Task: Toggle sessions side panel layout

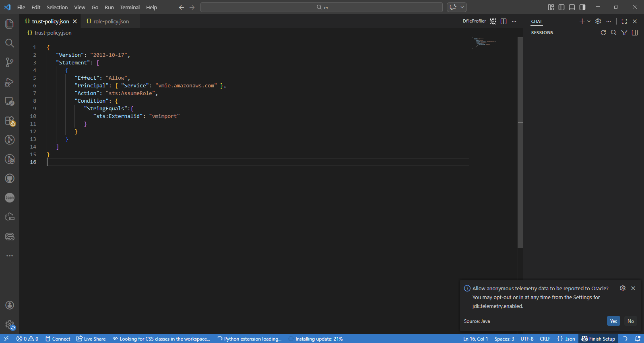Action: tap(635, 33)
